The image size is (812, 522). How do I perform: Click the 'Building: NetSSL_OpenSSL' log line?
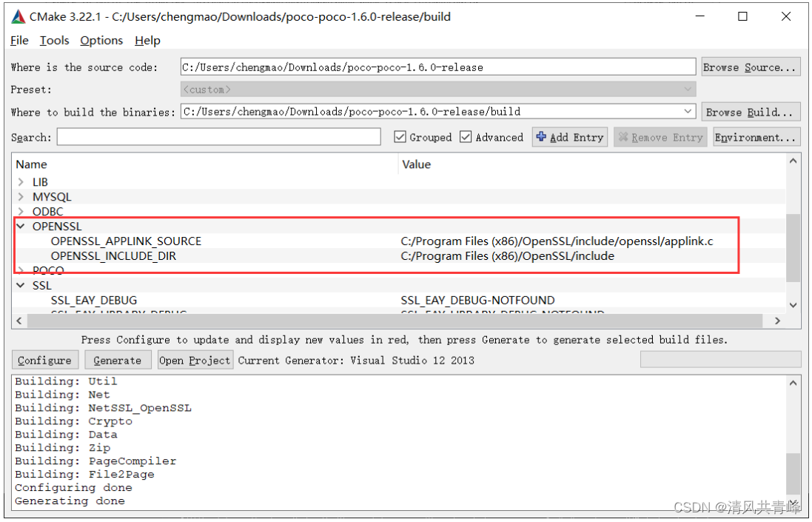[x=103, y=408]
